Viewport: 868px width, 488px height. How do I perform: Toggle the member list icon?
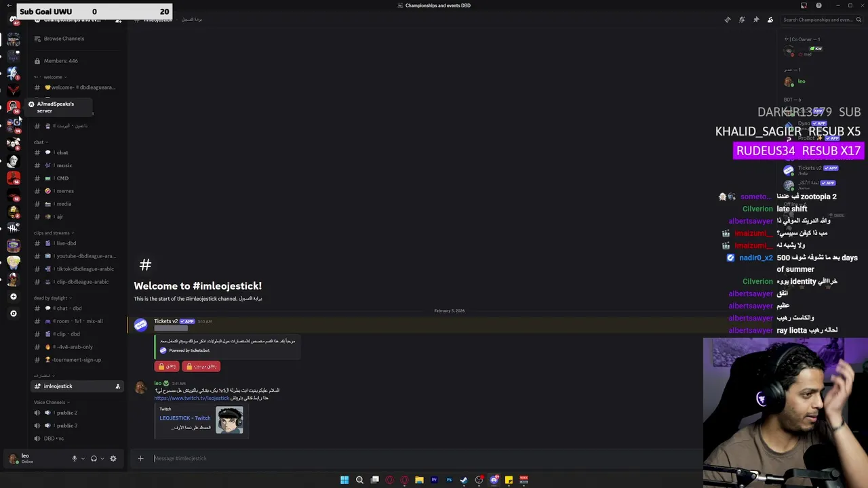pos(770,20)
